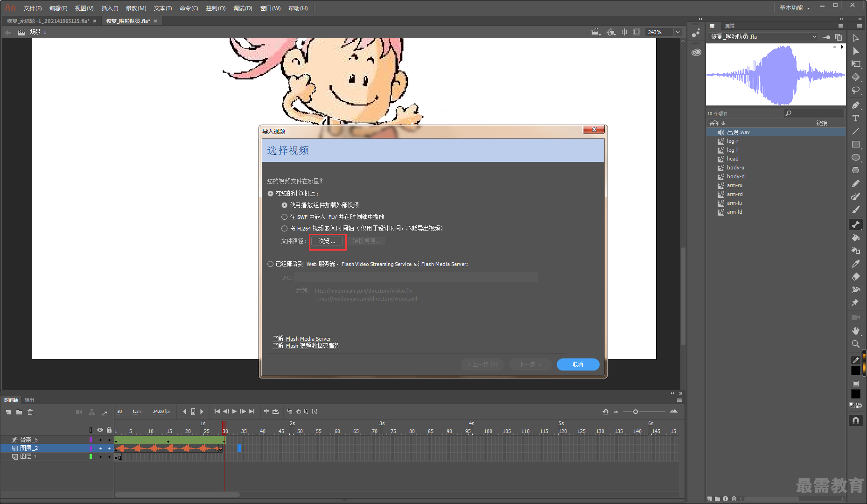Open the 文件(F) menu
Screen dimensions: 867x504
click(x=33, y=8)
